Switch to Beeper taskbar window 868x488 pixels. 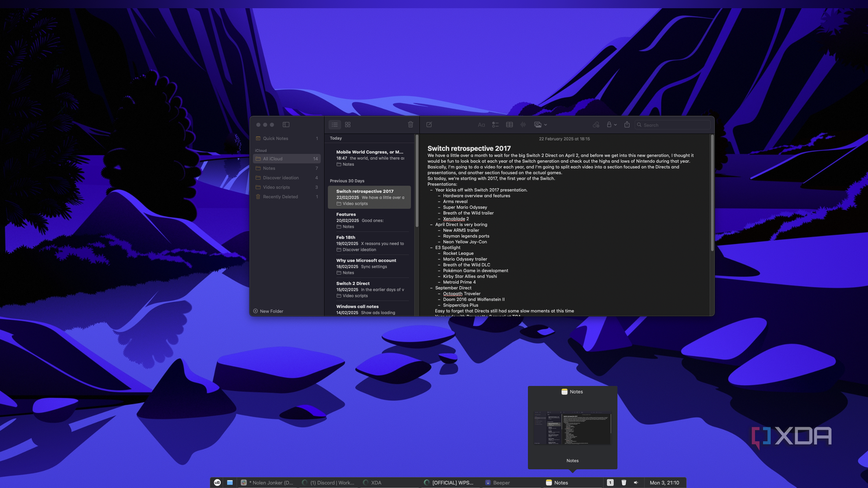511,482
